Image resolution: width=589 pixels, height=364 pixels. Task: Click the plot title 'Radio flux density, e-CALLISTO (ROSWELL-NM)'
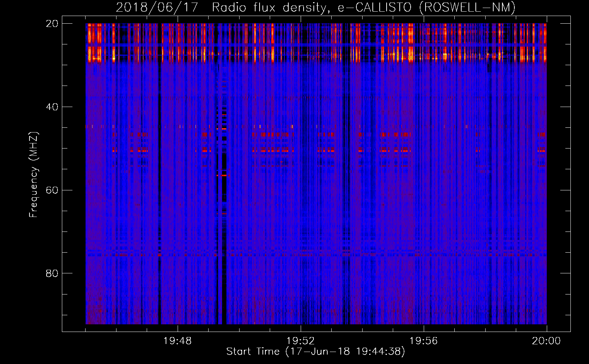coord(364,8)
